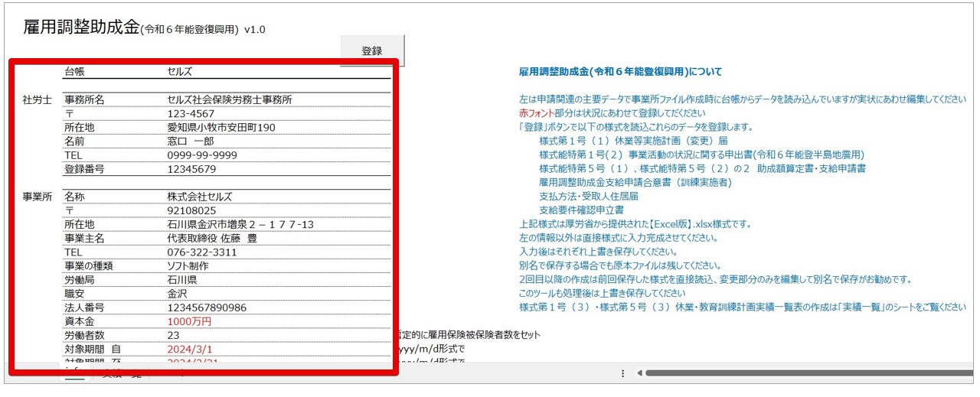
Task: Select the 事業主名 label cell
Action: 84,238
